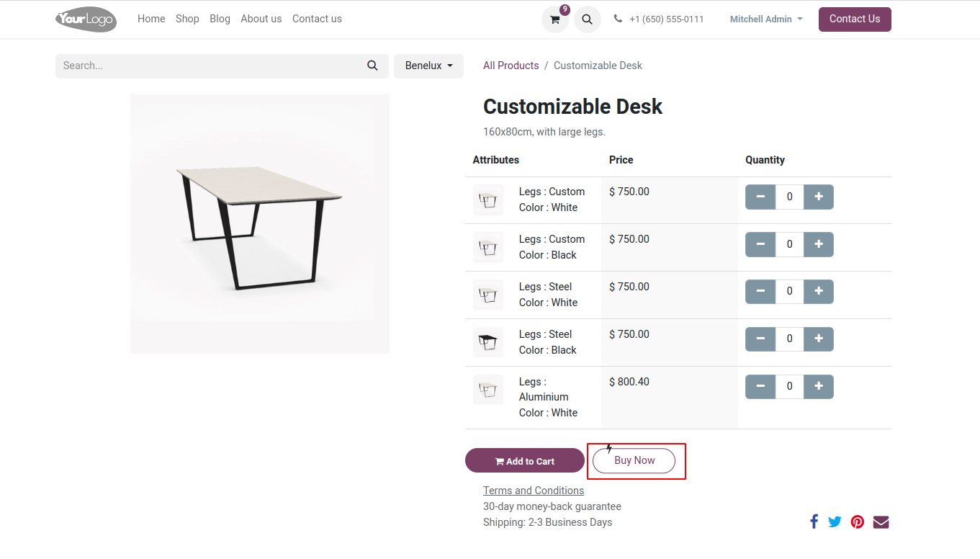Open the Shop menu item

pyautogui.click(x=187, y=19)
